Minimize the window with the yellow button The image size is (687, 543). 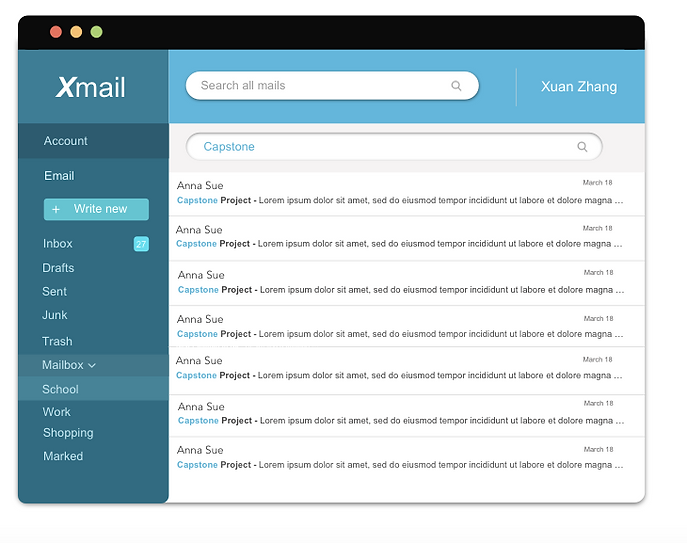click(76, 32)
